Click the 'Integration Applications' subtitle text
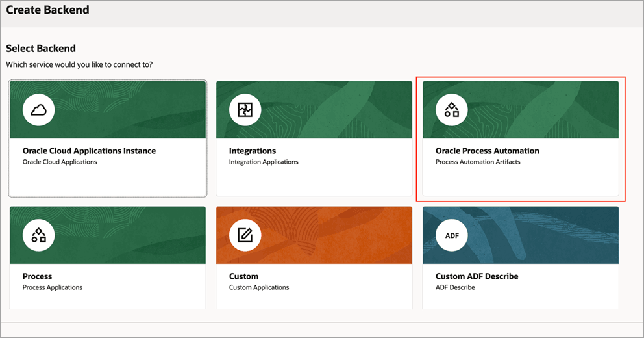This screenshot has width=644, height=338. pos(264,162)
